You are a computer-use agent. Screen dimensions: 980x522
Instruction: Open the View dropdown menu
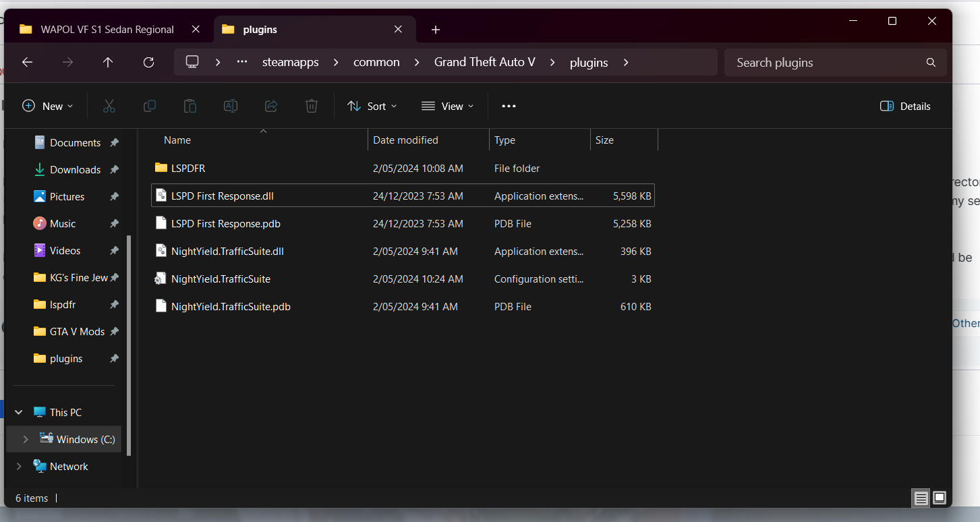[448, 106]
